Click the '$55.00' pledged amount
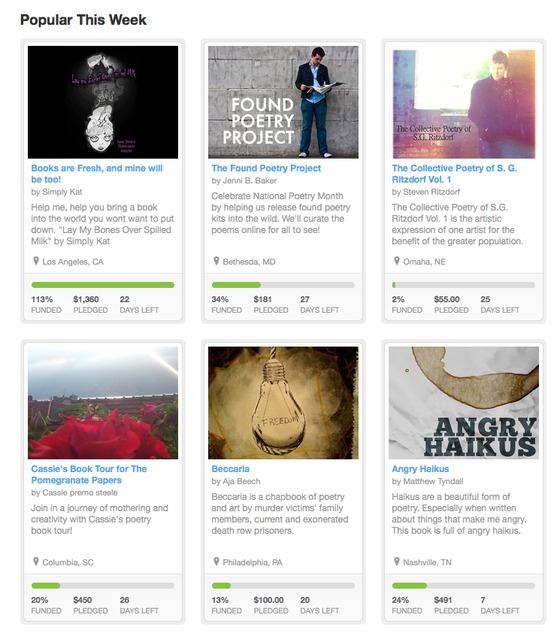The width and height of the screenshot is (560, 636). 447,299
